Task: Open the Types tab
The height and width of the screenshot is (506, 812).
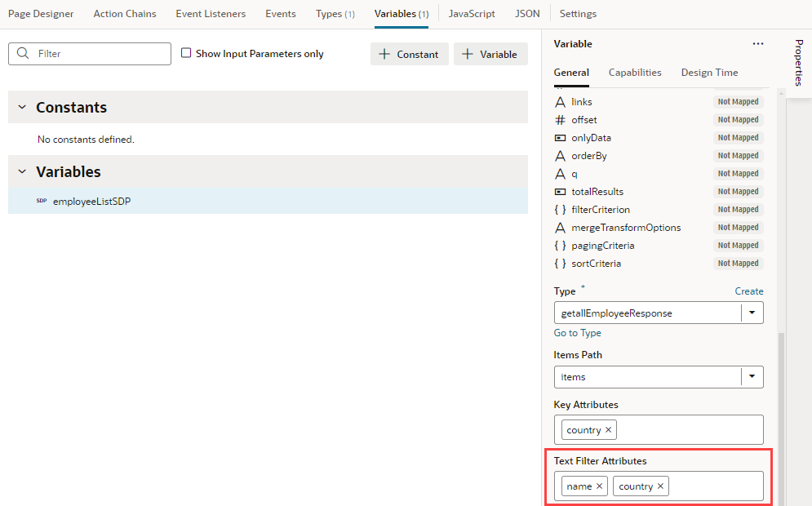Action: [335, 14]
